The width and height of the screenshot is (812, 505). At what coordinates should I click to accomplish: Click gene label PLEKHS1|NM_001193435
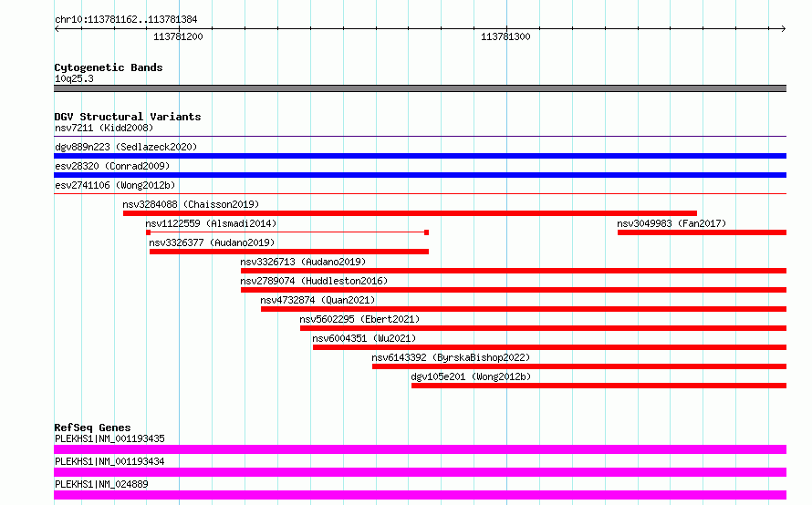click(x=109, y=438)
